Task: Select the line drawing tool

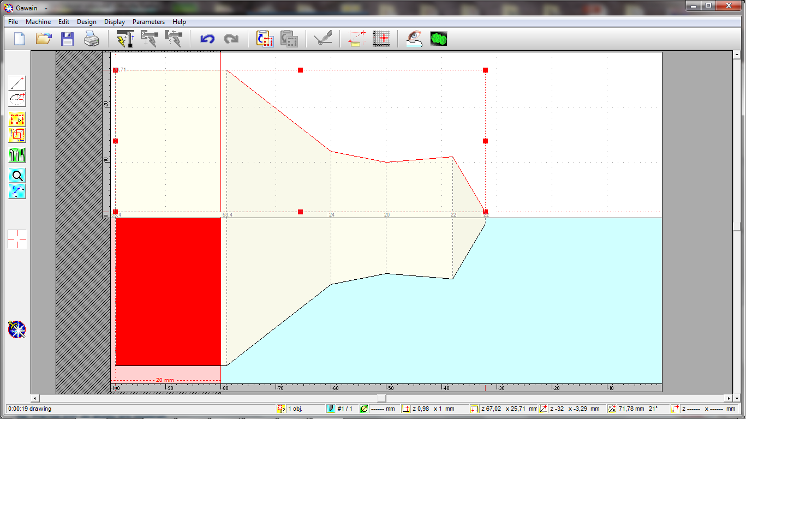Action: click(17, 83)
